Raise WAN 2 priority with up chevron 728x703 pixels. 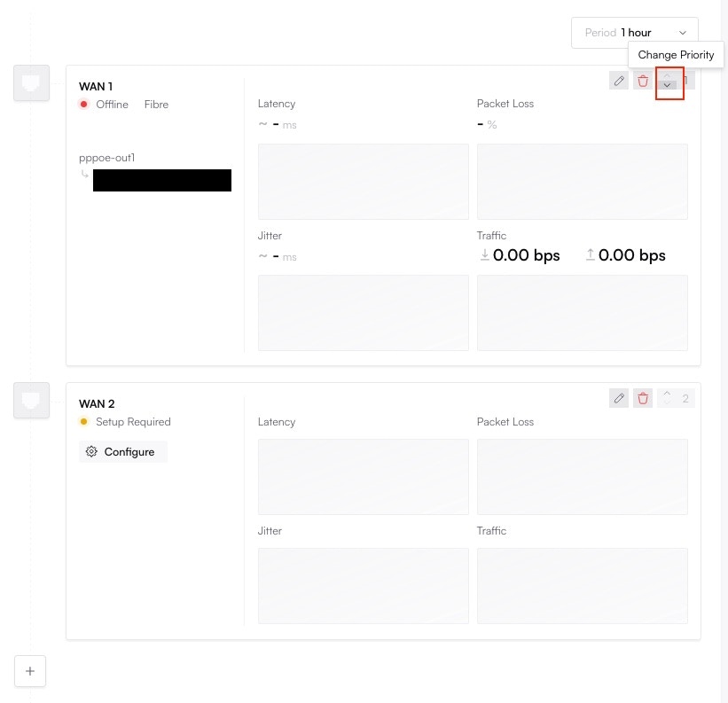point(667,394)
